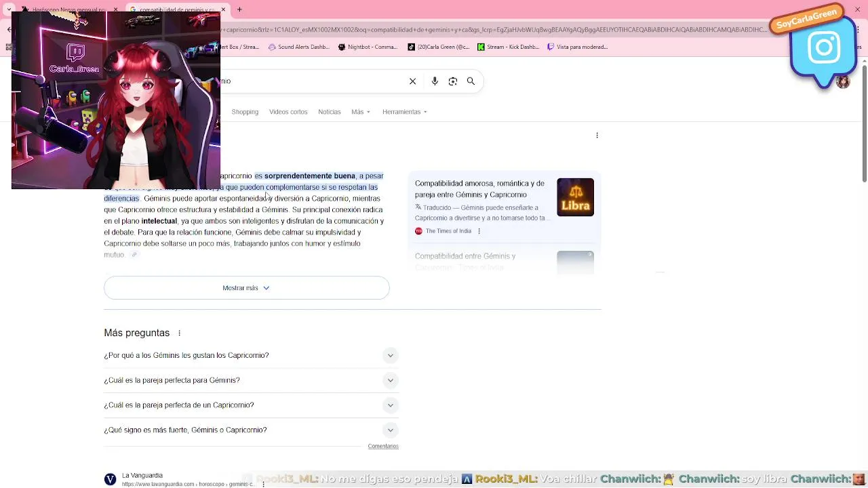Open the Herramientas dropdown
The width and height of the screenshot is (868, 488).
click(x=405, y=112)
